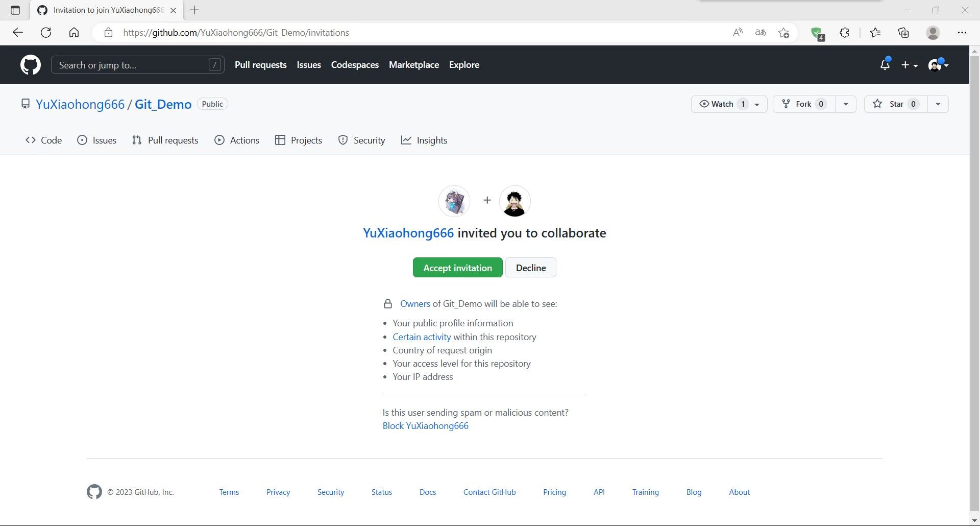This screenshot has height=526, width=980.
Task: Expand the Fork options dropdown arrow
Action: coord(846,104)
